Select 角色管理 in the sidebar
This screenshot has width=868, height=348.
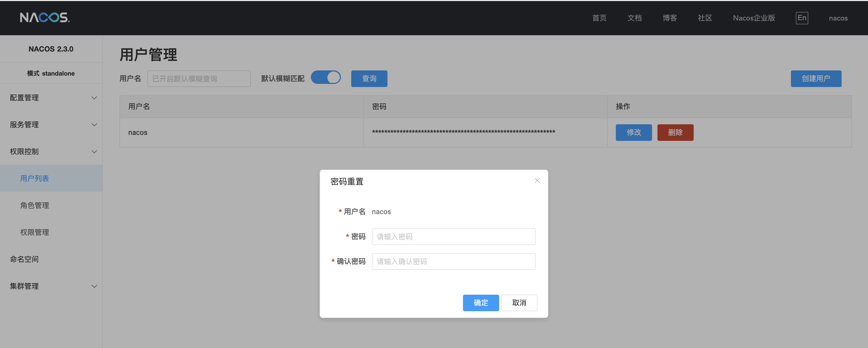tap(51, 205)
